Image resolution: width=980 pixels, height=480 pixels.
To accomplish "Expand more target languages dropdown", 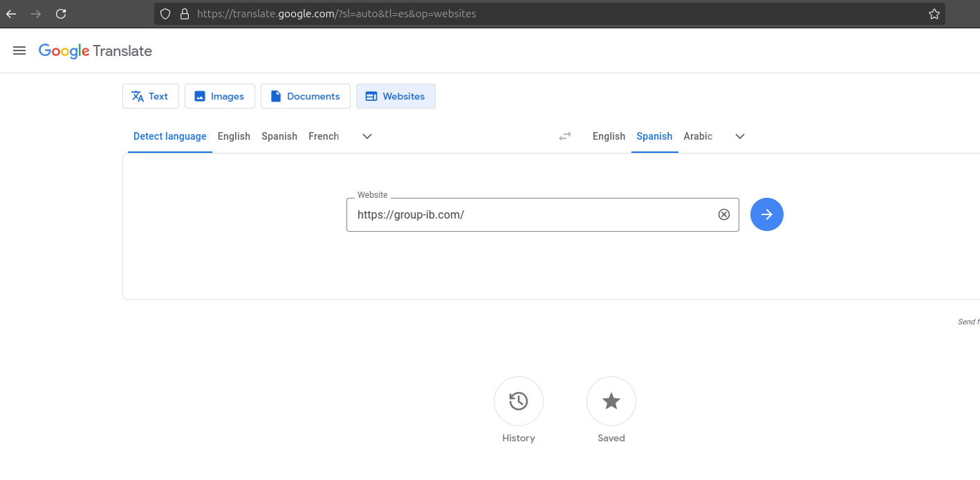I will click(739, 136).
